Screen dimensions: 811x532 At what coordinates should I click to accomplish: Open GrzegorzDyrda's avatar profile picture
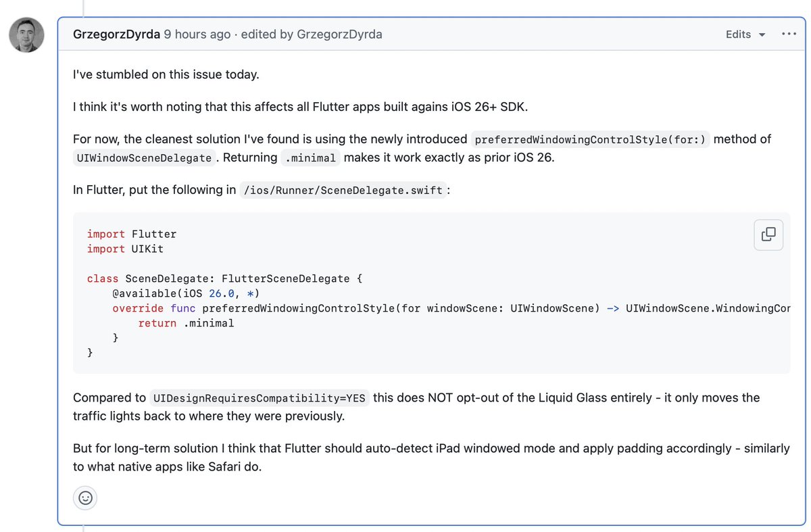click(26, 34)
